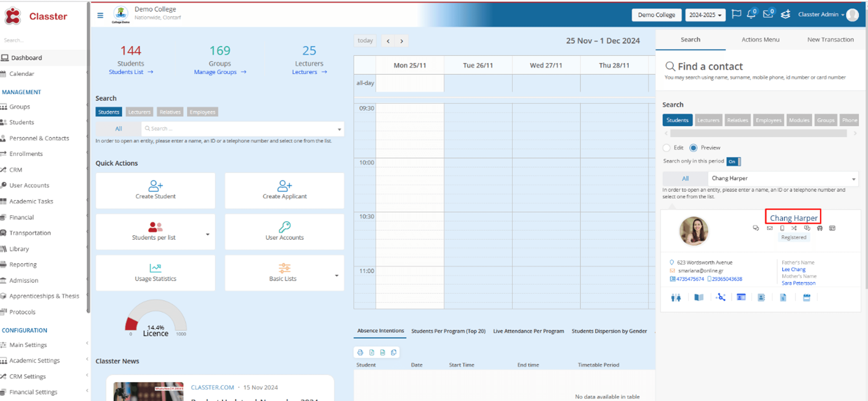Click the family relatives icon on contact card
The height and width of the screenshot is (401, 868).
[676, 297]
